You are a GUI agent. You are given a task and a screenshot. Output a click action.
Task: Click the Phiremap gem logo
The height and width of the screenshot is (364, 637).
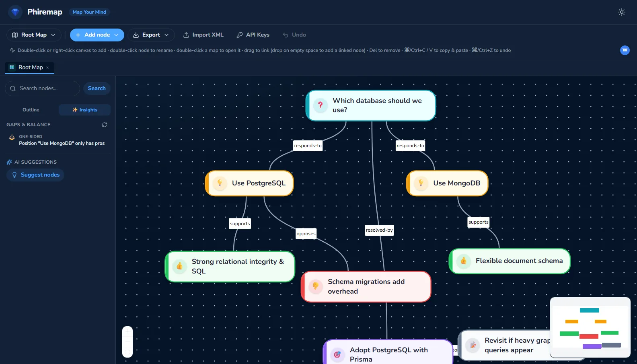pyautogui.click(x=15, y=12)
